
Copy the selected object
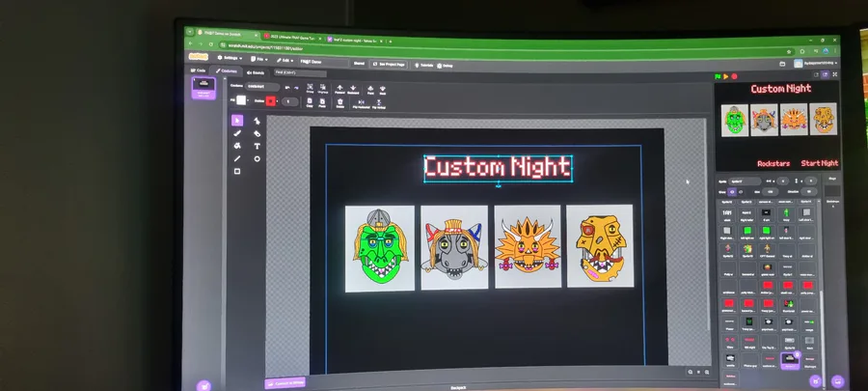point(310,102)
